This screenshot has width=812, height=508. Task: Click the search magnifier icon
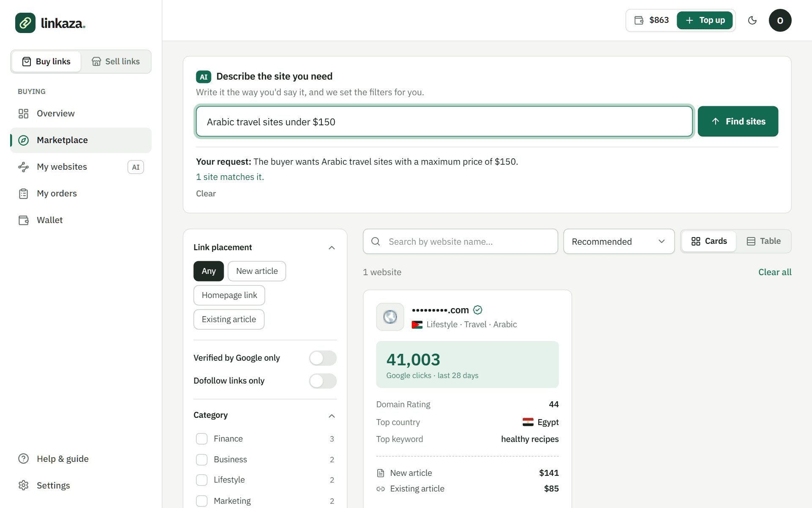click(x=376, y=241)
